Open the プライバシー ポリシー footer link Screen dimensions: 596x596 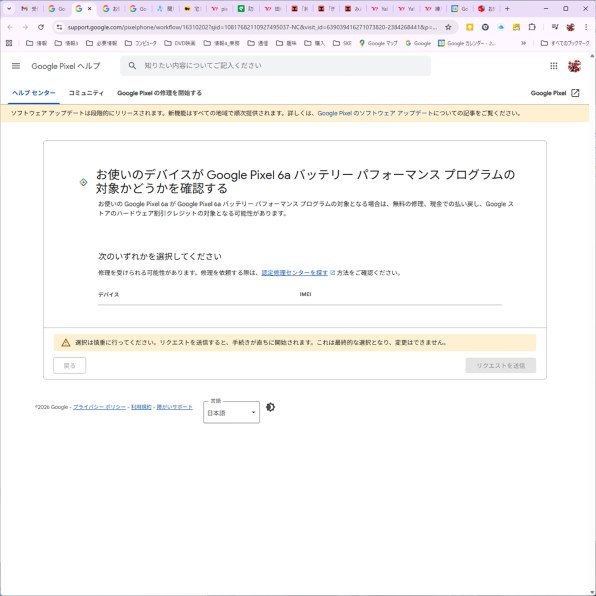click(x=99, y=407)
